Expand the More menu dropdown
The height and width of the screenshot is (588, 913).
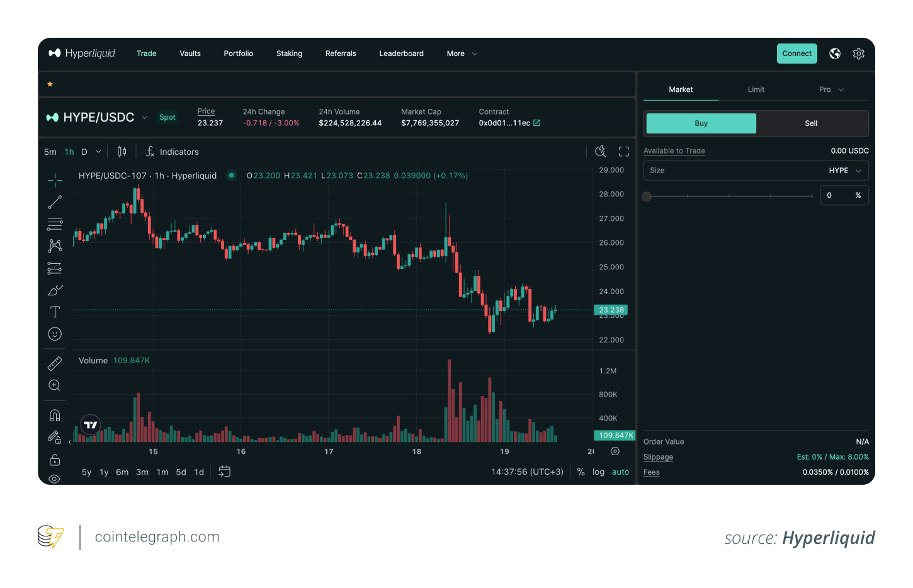point(462,54)
